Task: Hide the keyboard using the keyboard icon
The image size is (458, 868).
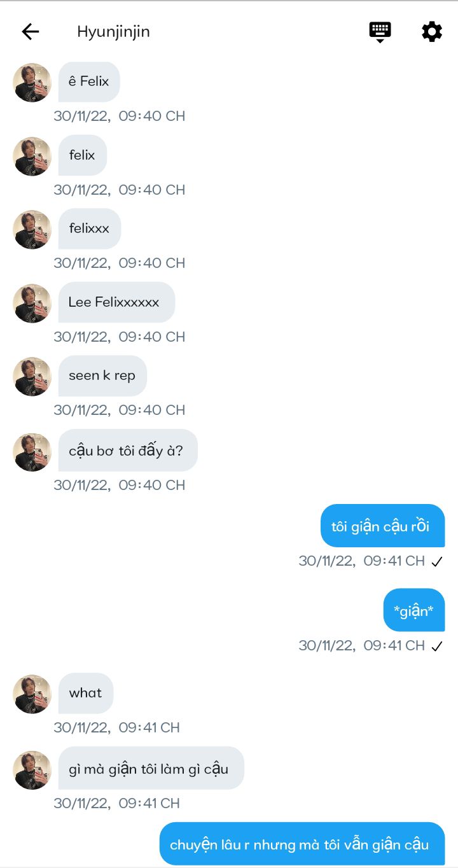Action: click(x=380, y=32)
